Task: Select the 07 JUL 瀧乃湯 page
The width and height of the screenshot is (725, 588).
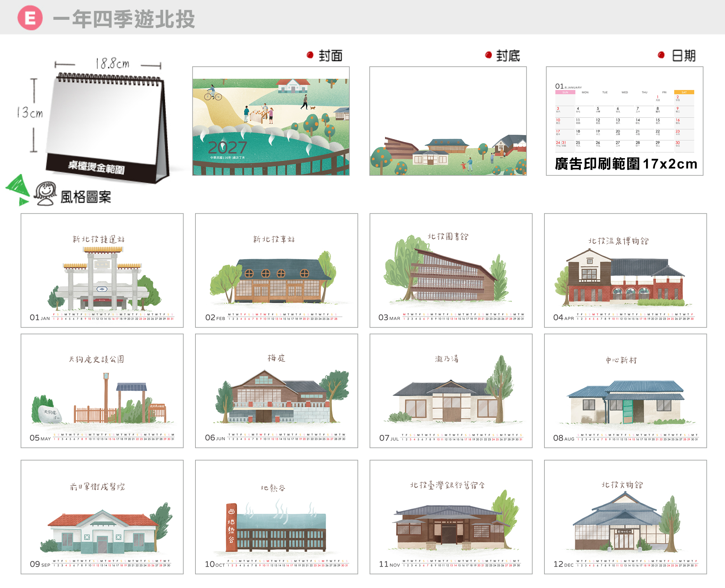Action: pyautogui.click(x=451, y=391)
